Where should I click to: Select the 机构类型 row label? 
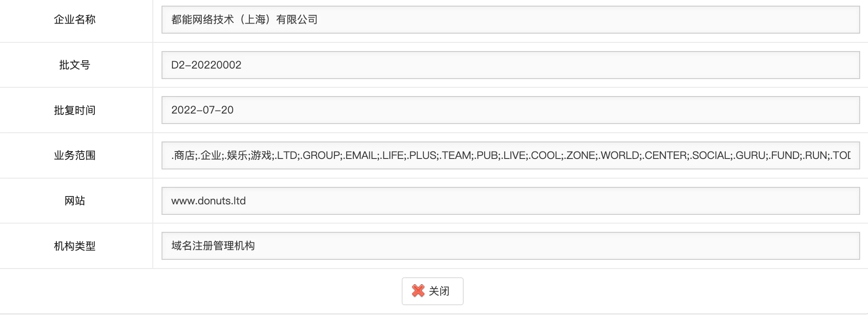coord(75,246)
